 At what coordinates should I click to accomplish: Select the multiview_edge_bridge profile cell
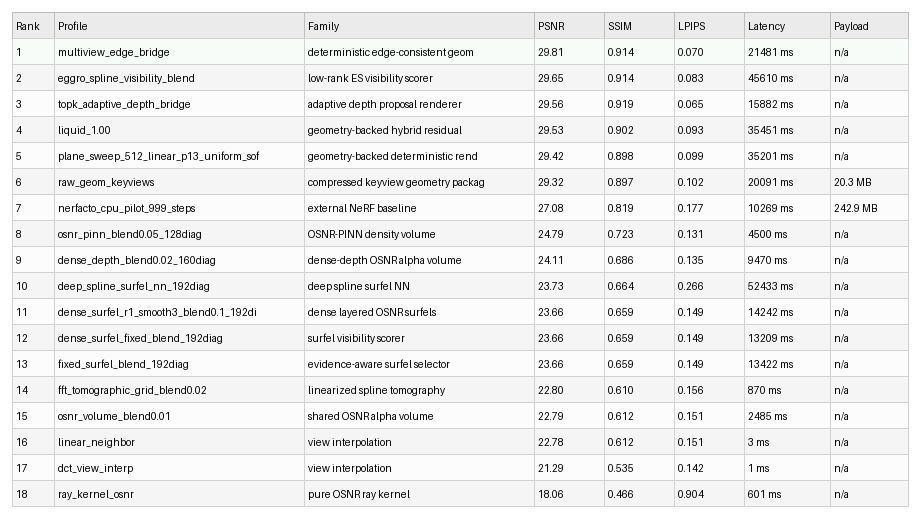[180, 52]
